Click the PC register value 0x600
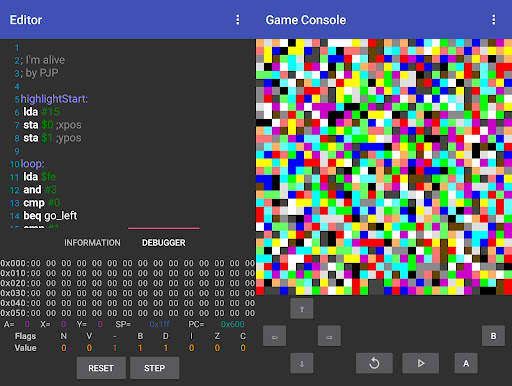 [x=233, y=324]
